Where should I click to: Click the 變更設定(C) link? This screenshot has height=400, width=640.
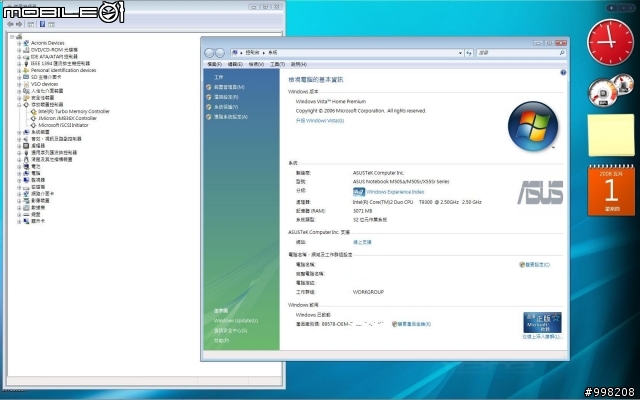click(537, 265)
